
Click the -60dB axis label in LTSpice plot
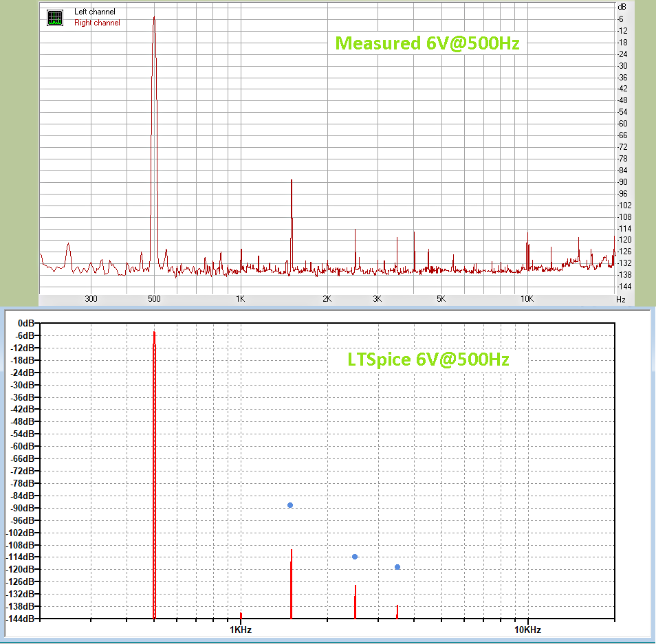[22, 446]
